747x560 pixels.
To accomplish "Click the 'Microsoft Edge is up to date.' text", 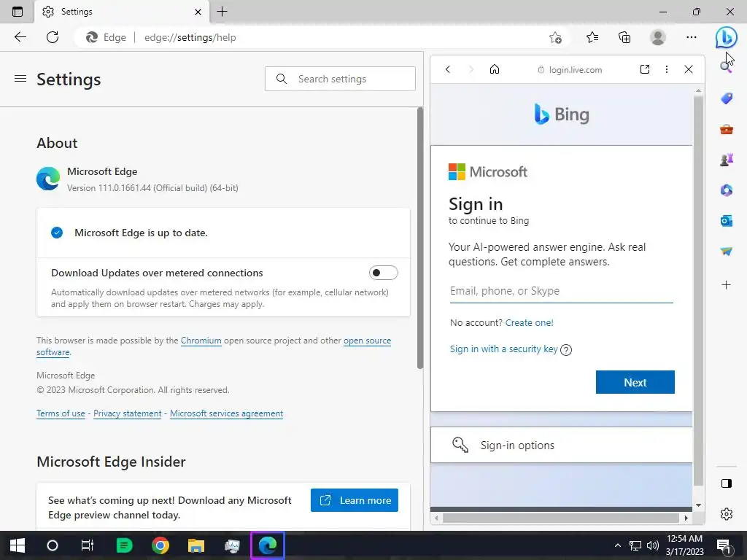I will coord(141,233).
